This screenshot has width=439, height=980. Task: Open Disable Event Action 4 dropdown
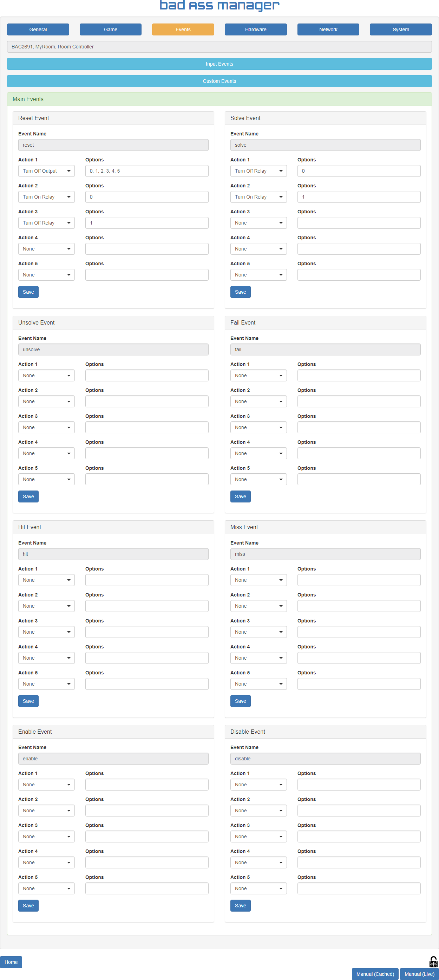tap(258, 862)
